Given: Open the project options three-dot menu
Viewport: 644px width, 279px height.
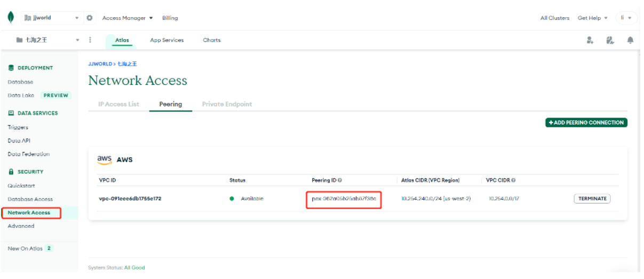Looking at the screenshot, I should (x=90, y=40).
